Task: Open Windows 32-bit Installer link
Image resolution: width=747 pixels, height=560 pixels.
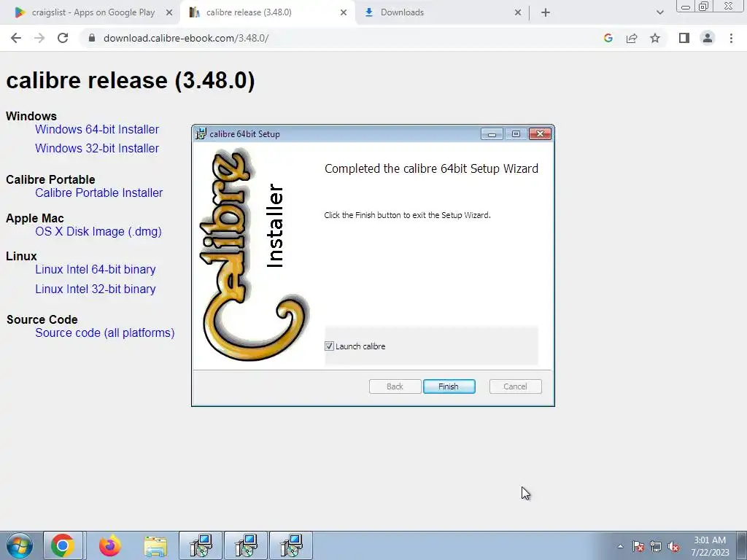Action: click(x=97, y=149)
